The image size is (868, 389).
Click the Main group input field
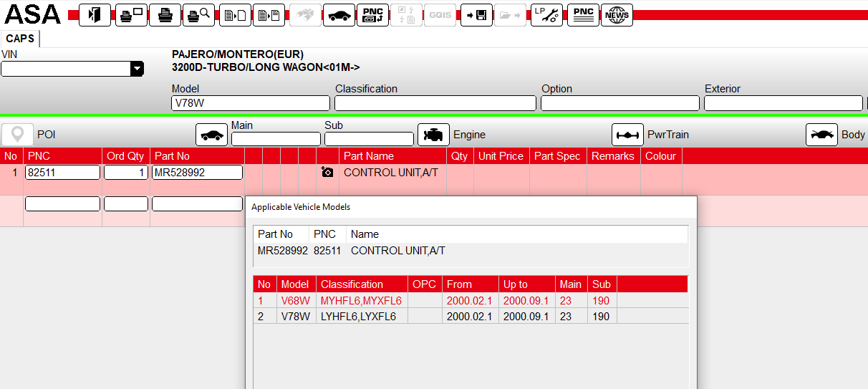point(276,139)
